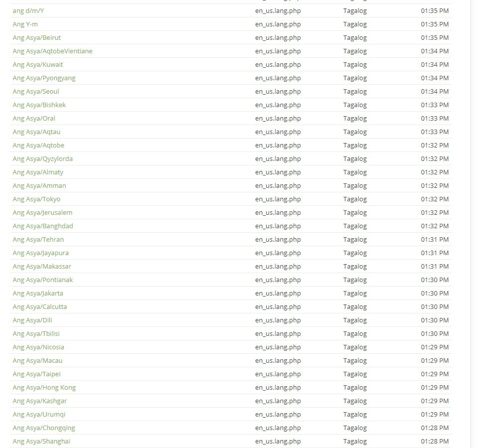This screenshot has width=479, height=448.
Task: Select the 'Ang Asya/Shanghai' link
Action: tap(41, 441)
